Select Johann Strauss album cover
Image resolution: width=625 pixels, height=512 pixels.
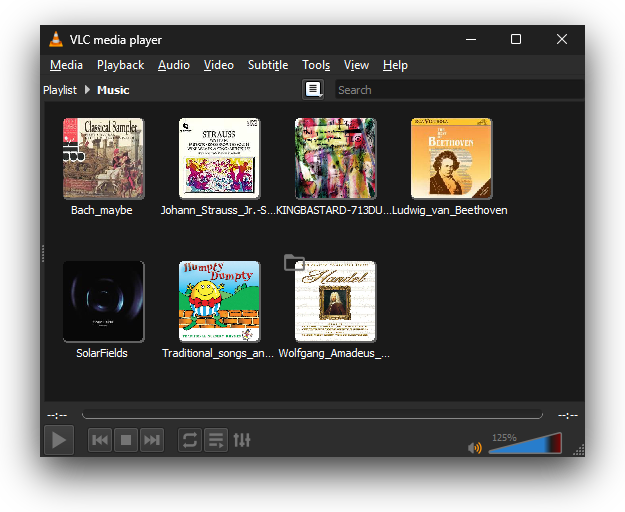(x=219, y=158)
